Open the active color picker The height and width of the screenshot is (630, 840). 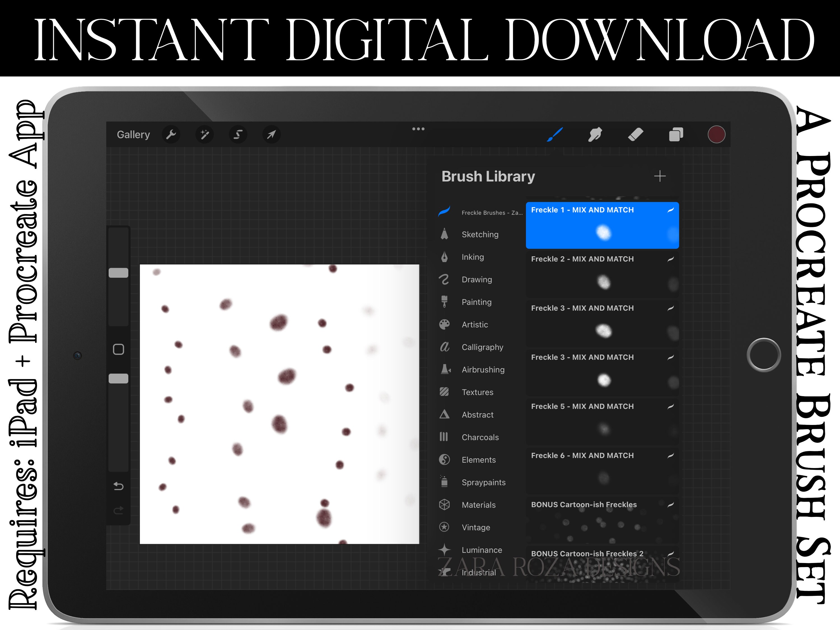tap(717, 134)
